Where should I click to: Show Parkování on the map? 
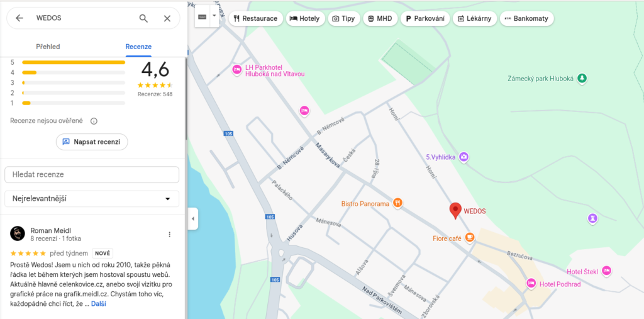(x=425, y=18)
